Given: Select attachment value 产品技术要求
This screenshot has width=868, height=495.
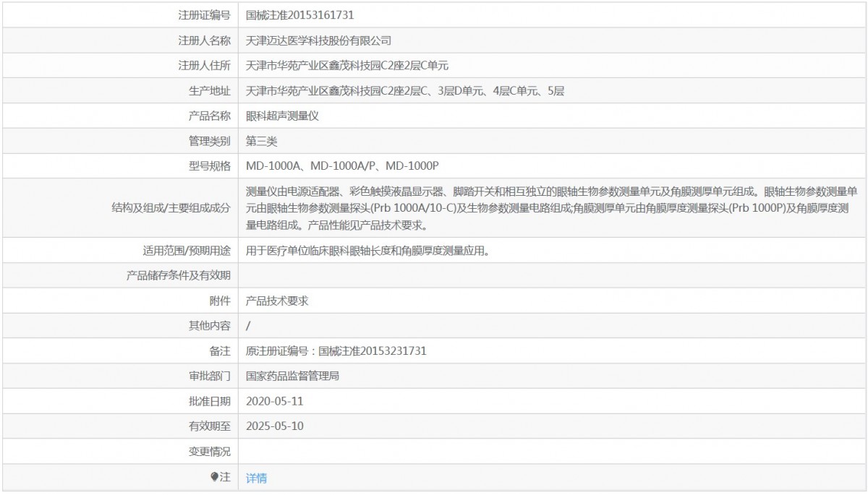Looking at the screenshot, I should (x=277, y=301).
